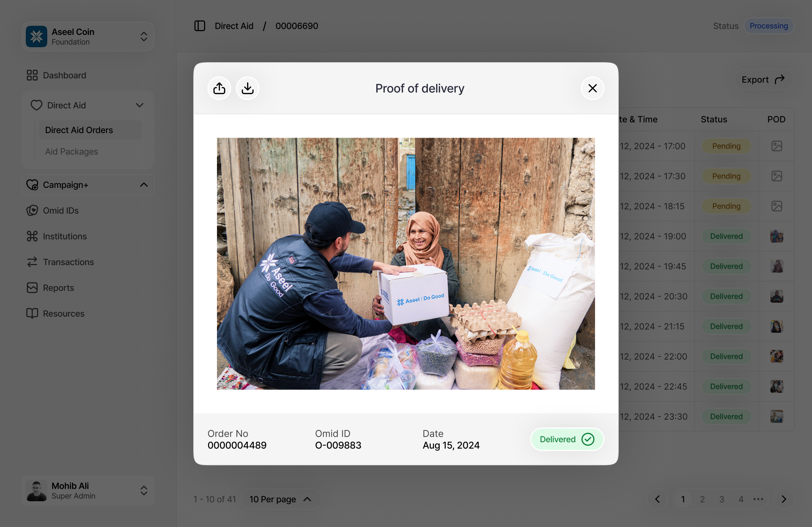Go to Omid IDs
The width and height of the screenshot is (812, 527).
tap(61, 210)
